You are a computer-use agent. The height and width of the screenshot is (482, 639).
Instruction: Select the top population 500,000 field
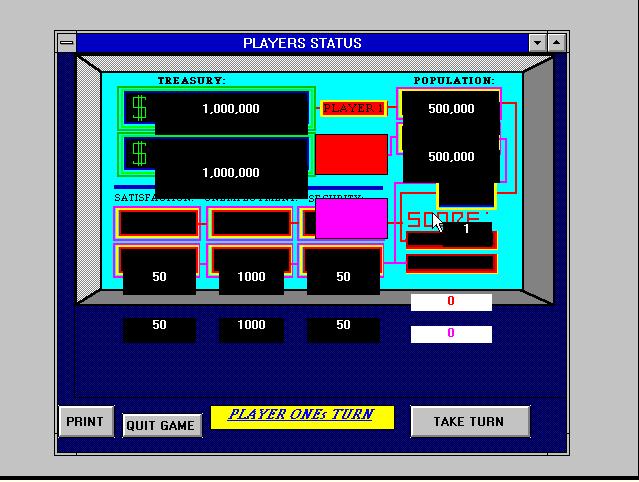point(451,109)
